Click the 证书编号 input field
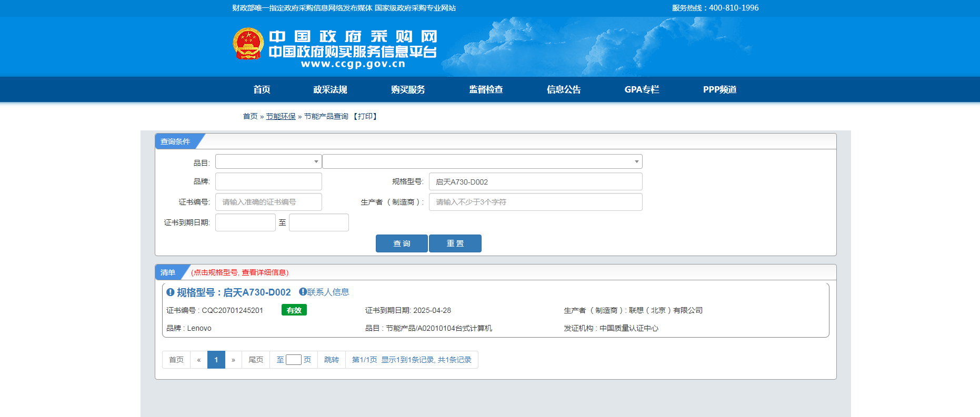Image resolution: width=980 pixels, height=417 pixels. (268, 202)
